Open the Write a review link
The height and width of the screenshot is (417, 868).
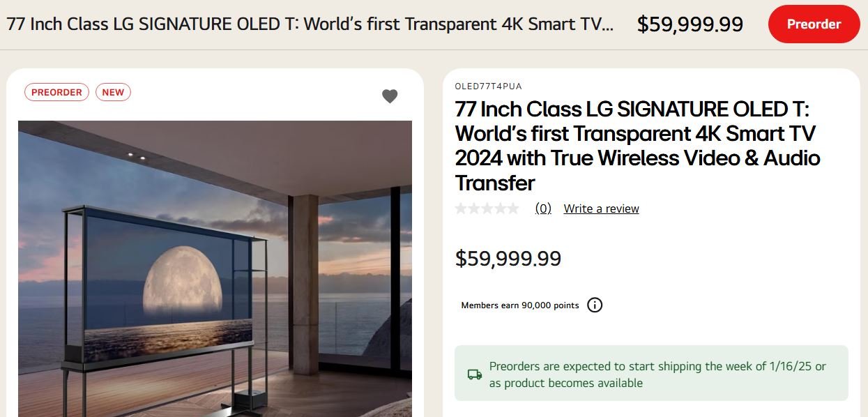pyautogui.click(x=601, y=208)
